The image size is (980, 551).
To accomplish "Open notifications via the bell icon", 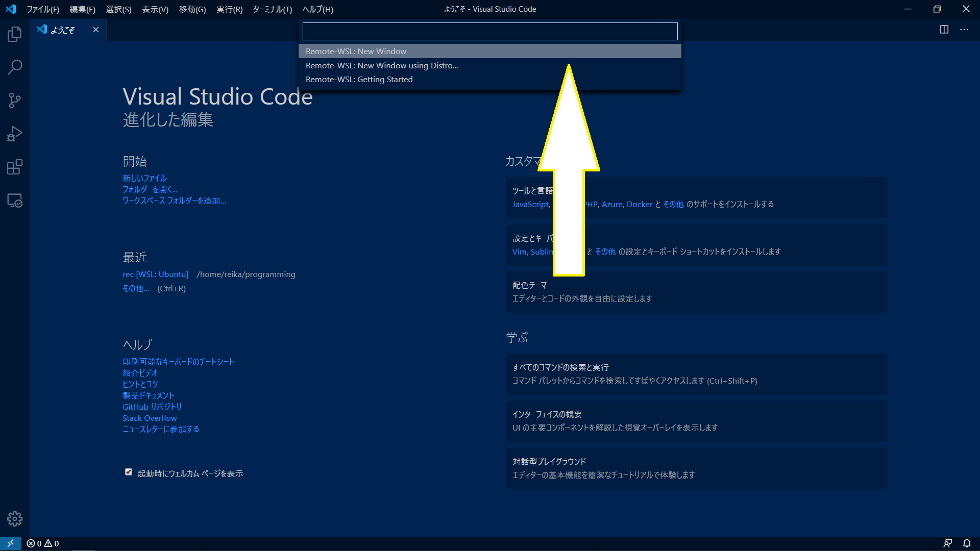I will [967, 543].
